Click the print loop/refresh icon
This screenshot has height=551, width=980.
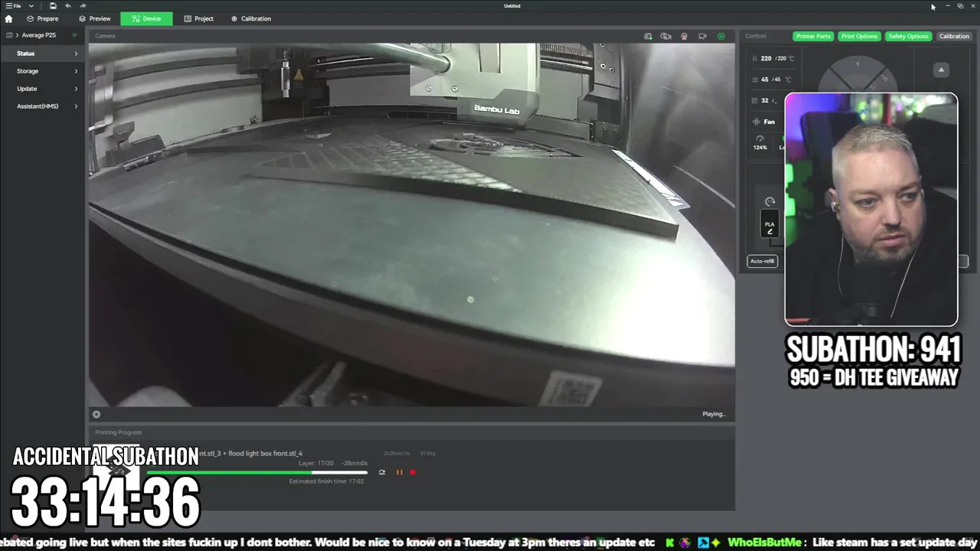381,472
